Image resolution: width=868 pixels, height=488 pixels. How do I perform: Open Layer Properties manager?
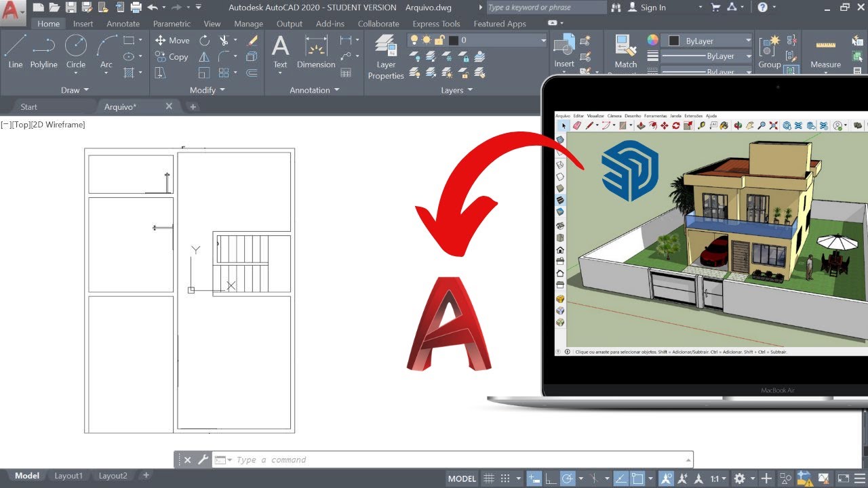tap(386, 57)
